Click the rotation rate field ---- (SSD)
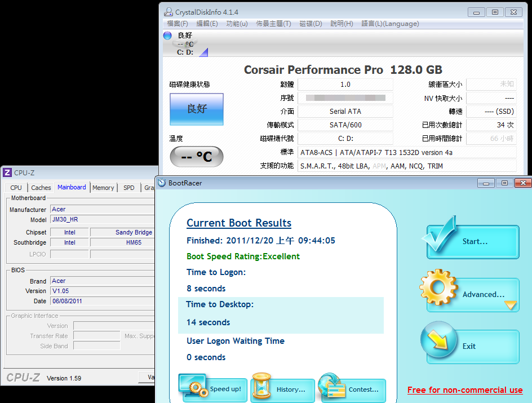Viewport: 532px width, 403px height. click(491, 112)
